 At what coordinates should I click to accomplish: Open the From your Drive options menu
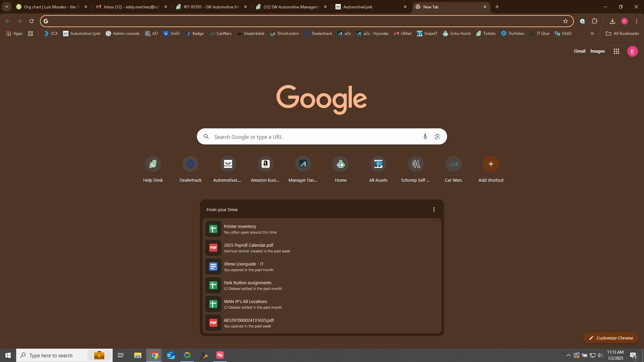(434, 210)
